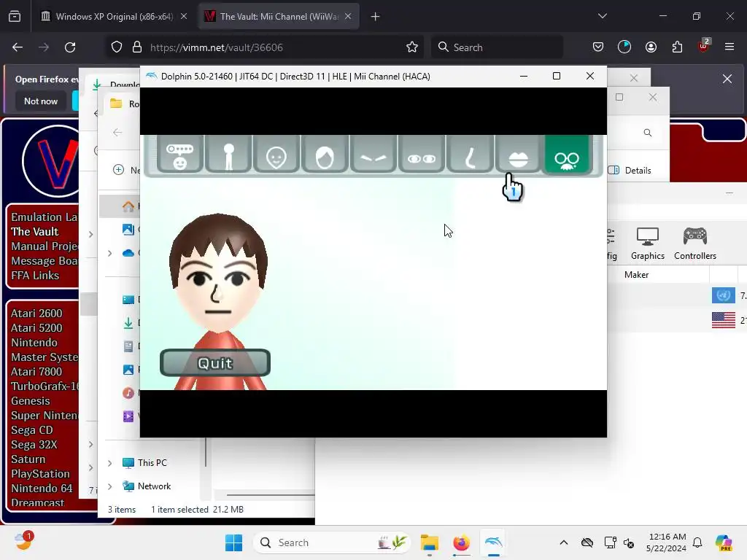
Task: Click the Maker column header
Action: [x=636, y=275]
